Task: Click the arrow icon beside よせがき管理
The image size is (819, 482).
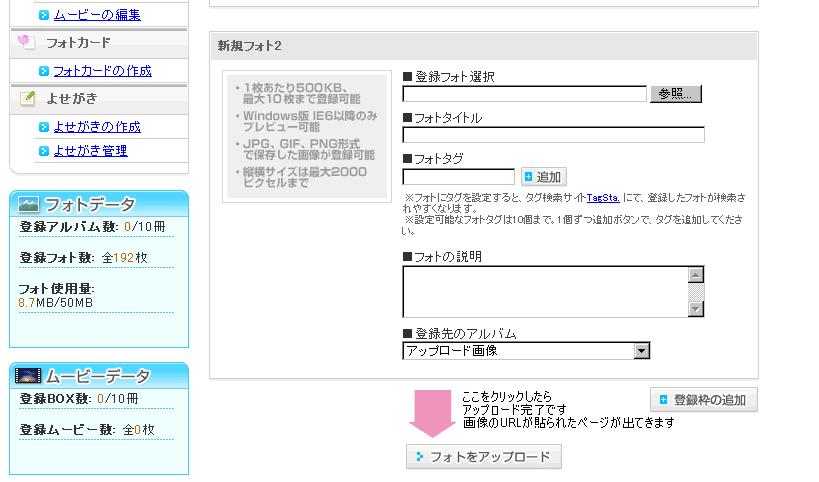Action: (44, 151)
